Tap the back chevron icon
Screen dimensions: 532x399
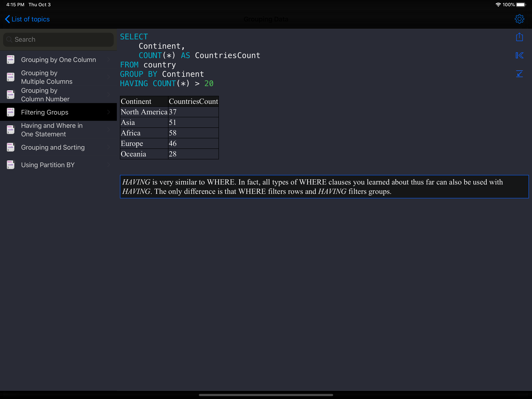(x=7, y=19)
